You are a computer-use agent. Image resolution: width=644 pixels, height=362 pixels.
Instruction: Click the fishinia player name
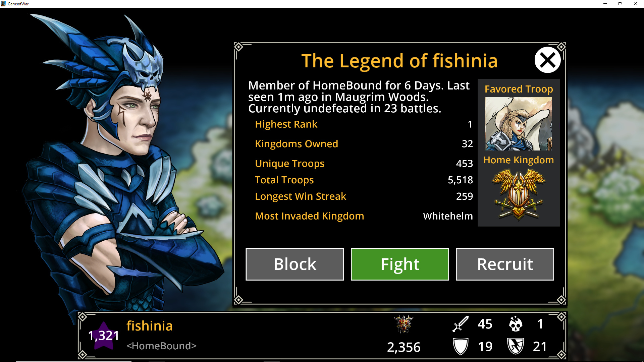coord(150,326)
